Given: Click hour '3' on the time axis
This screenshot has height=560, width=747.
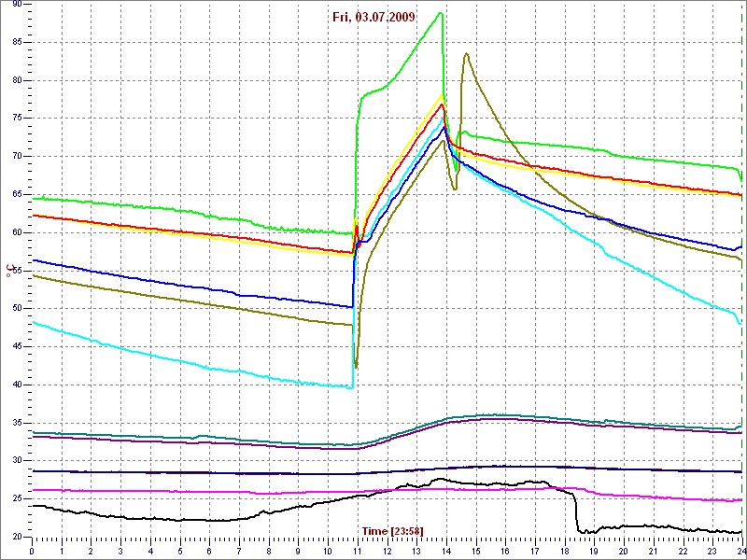Looking at the screenshot, I should tap(120, 550).
